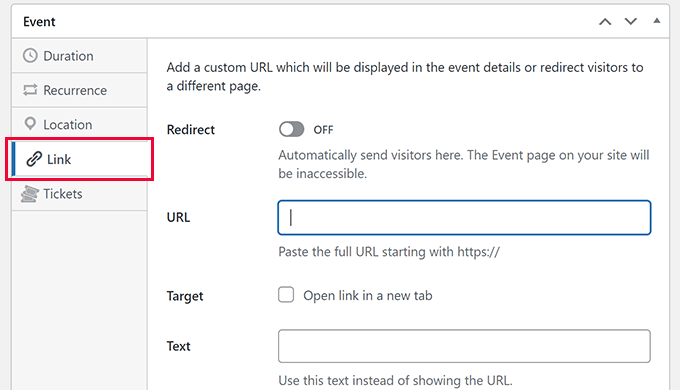Click the Tickets stack icon

point(29,193)
